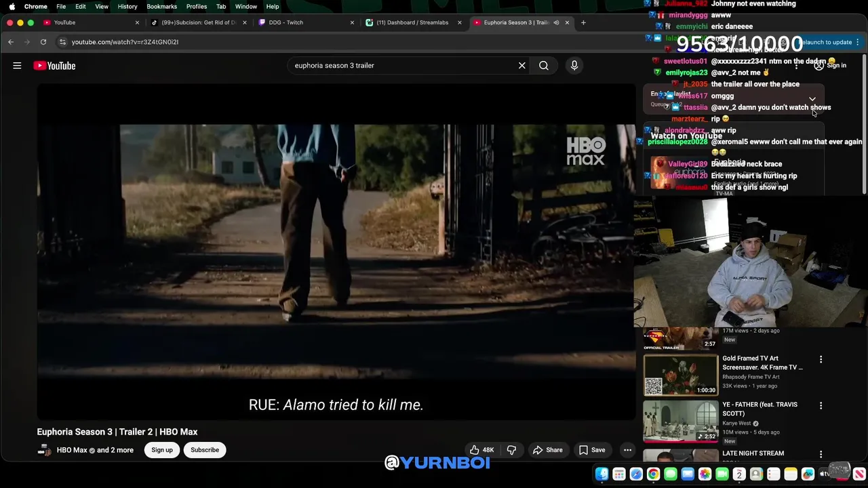This screenshot has height=488, width=868.
Task: View site information icon in address bar
Action: tap(62, 42)
